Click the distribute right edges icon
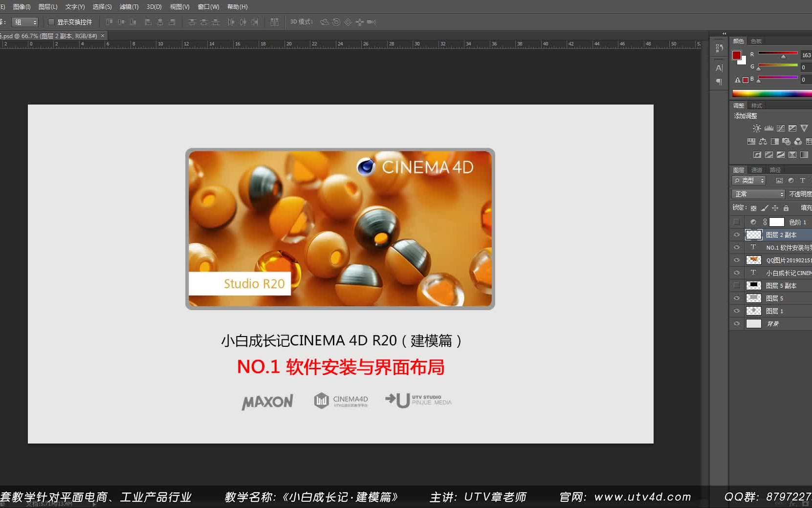This screenshot has width=812, height=508. (x=254, y=22)
